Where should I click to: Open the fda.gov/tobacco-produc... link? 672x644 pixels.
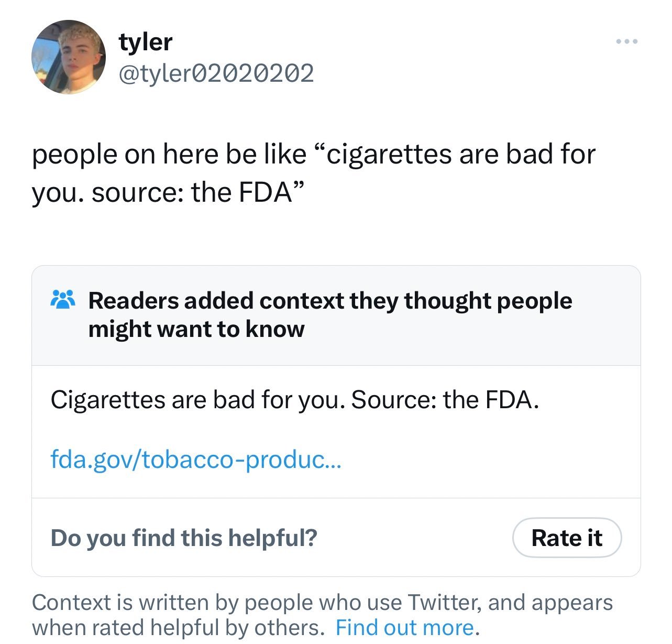[196, 460]
